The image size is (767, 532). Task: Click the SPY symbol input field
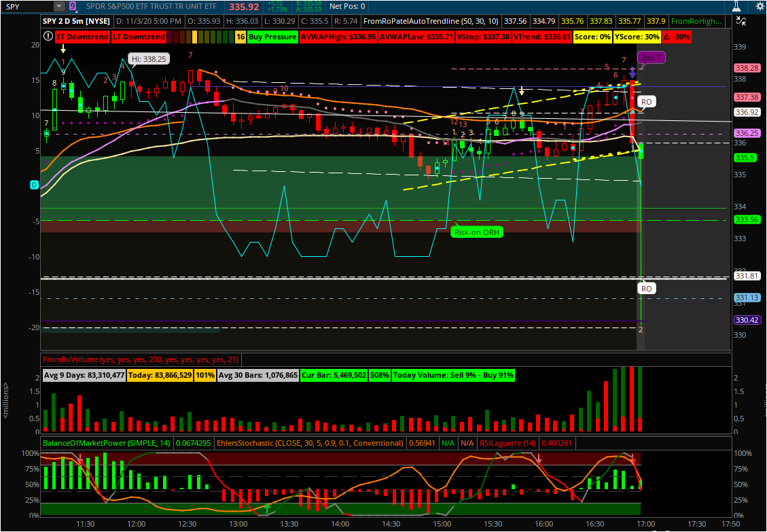(27, 6)
